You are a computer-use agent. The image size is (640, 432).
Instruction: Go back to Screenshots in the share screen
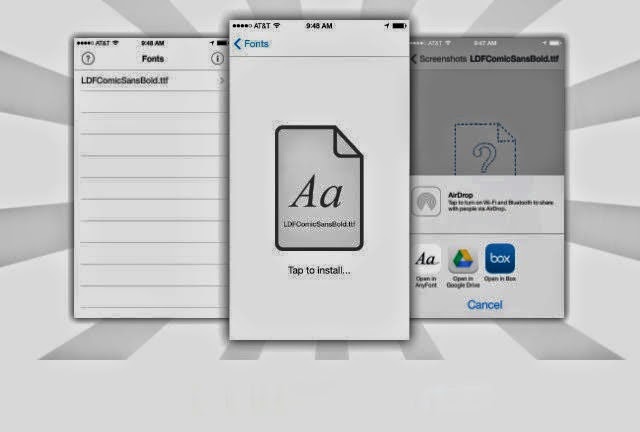click(x=439, y=59)
